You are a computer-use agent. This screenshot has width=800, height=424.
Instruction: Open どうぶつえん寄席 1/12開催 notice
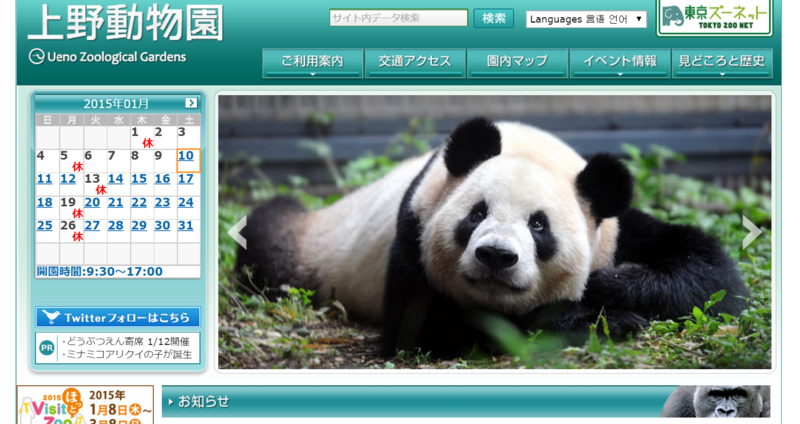tap(126, 341)
